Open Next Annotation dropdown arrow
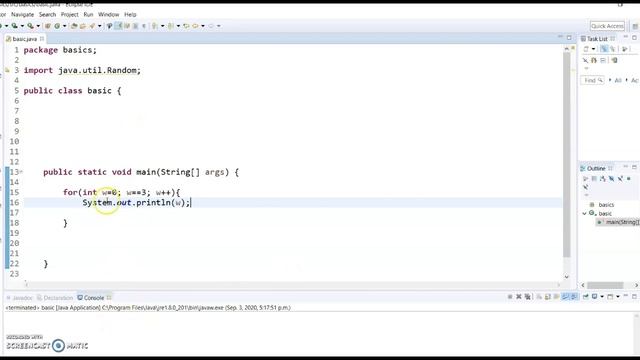This screenshot has height=360, width=640. coord(162,26)
